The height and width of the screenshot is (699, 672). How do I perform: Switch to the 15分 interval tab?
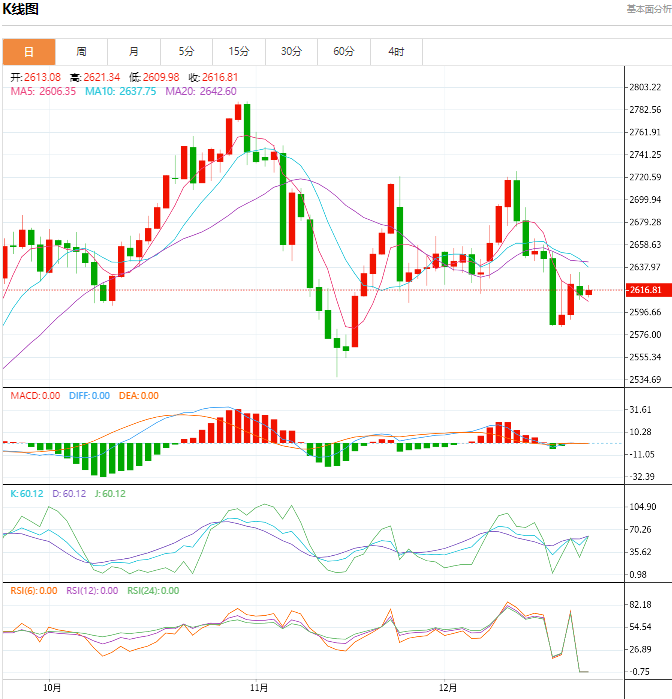[x=239, y=52]
